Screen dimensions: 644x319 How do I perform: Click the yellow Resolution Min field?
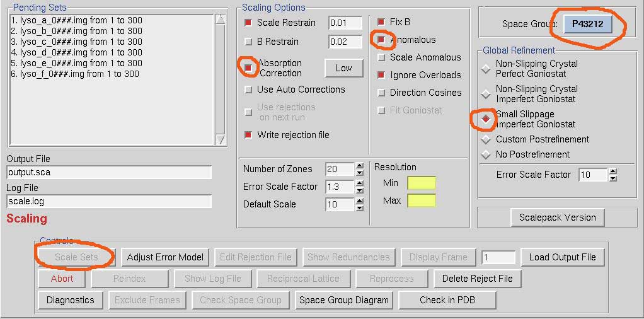click(421, 183)
